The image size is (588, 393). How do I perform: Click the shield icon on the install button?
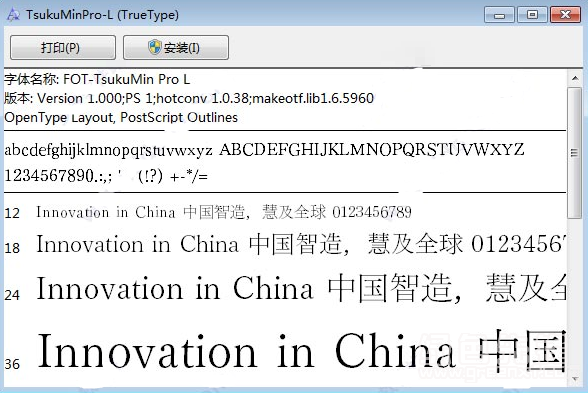[x=154, y=47]
